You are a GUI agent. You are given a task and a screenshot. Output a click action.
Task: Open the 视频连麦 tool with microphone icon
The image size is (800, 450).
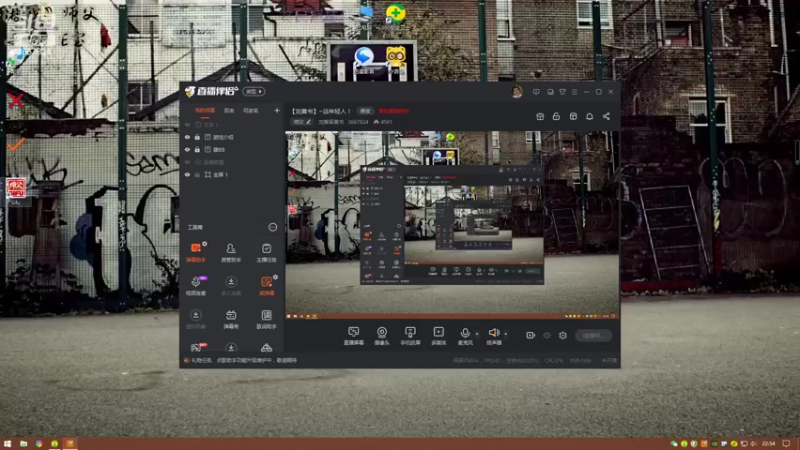point(196,285)
